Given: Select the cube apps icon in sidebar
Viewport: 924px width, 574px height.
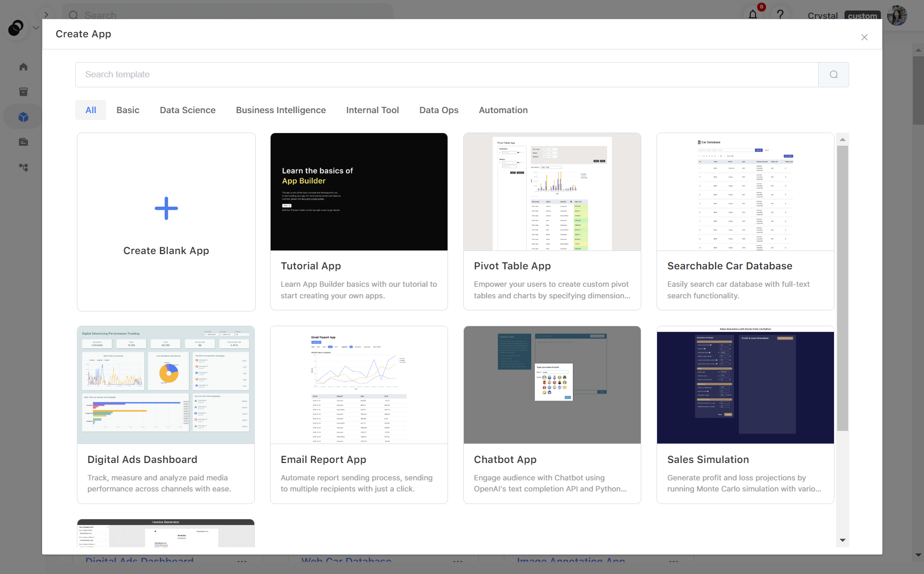Looking at the screenshot, I should [x=23, y=117].
